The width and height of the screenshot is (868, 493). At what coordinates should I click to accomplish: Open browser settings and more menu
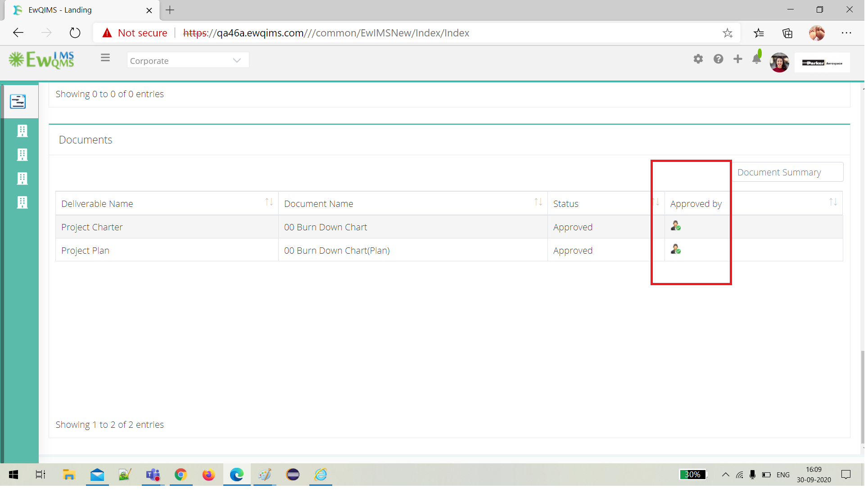pyautogui.click(x=846, y=33)
